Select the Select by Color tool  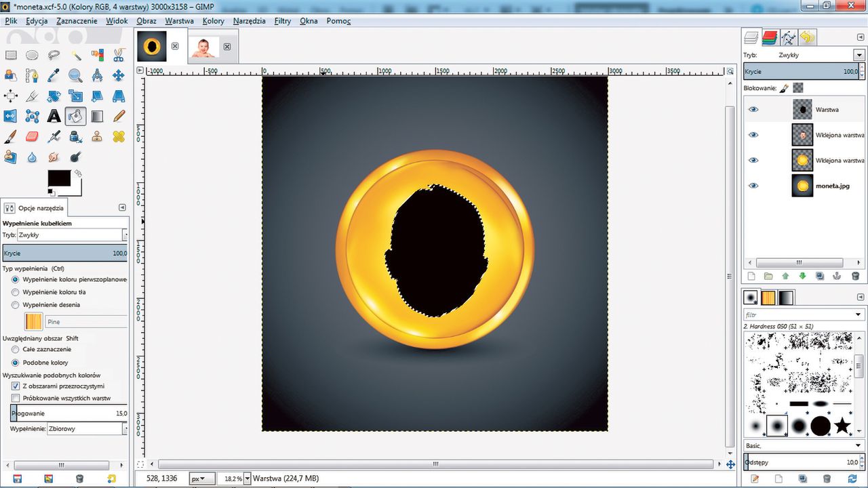(97, 56)
